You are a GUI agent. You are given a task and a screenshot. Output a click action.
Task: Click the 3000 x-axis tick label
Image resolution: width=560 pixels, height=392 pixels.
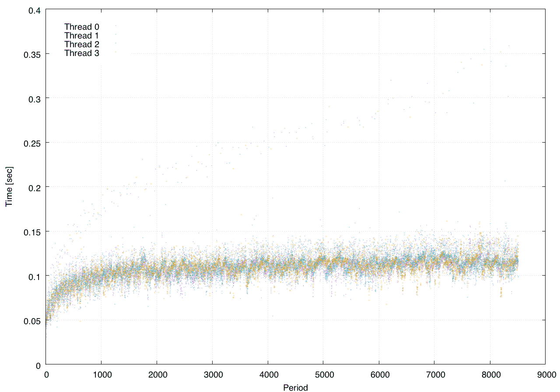point(212,374)
